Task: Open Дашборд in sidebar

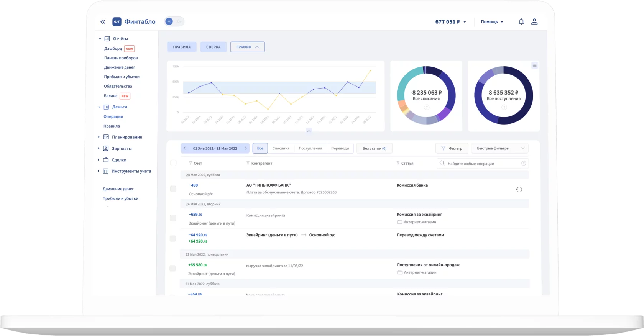Action: pos(113,48)
